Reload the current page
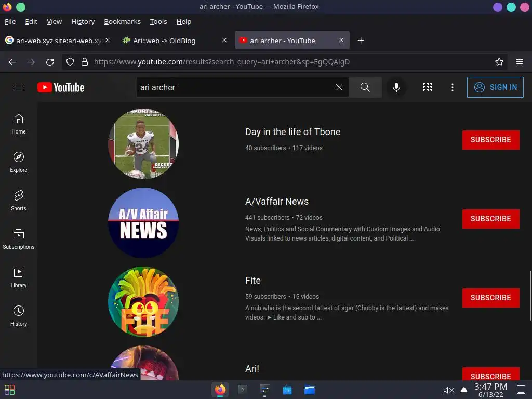The image size is (532, 399). click(50, 62)
